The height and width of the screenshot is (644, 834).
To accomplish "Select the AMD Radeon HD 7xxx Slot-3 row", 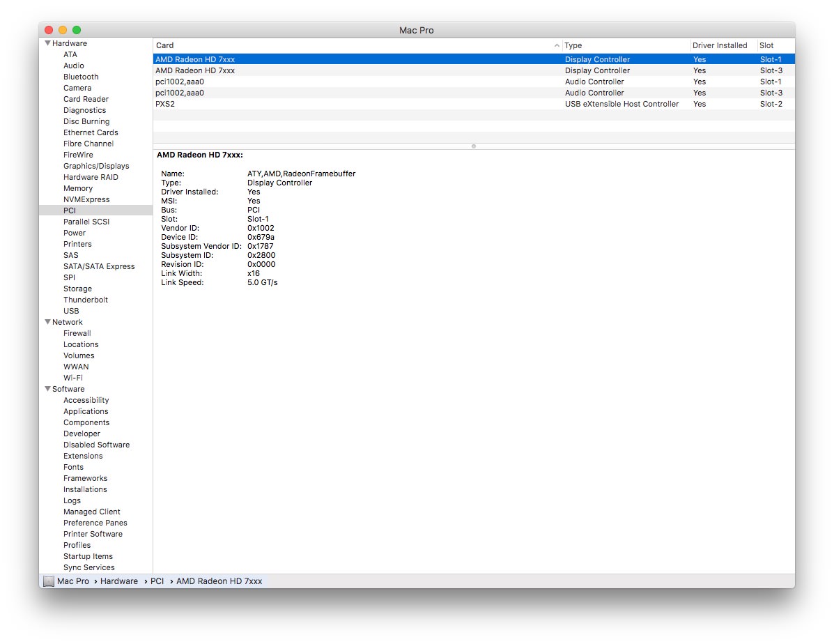I will tap(474, 71).
